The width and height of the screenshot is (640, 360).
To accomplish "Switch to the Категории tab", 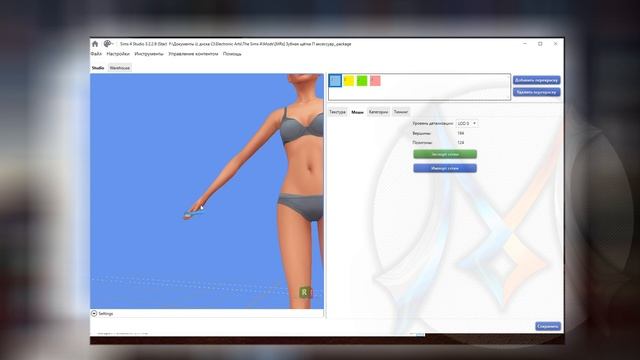I will click(x=378, y=112).
